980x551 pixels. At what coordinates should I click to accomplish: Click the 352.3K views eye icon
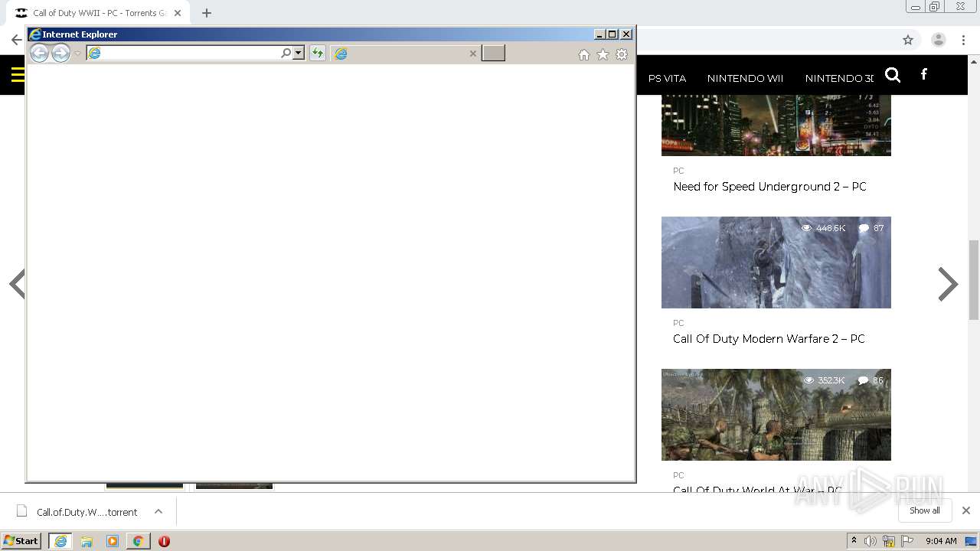click(x=808, y=380)
